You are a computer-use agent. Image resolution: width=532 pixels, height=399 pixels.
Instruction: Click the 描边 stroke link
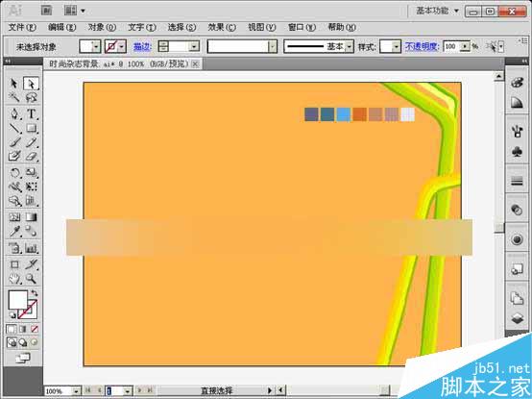tap(142, 47)
